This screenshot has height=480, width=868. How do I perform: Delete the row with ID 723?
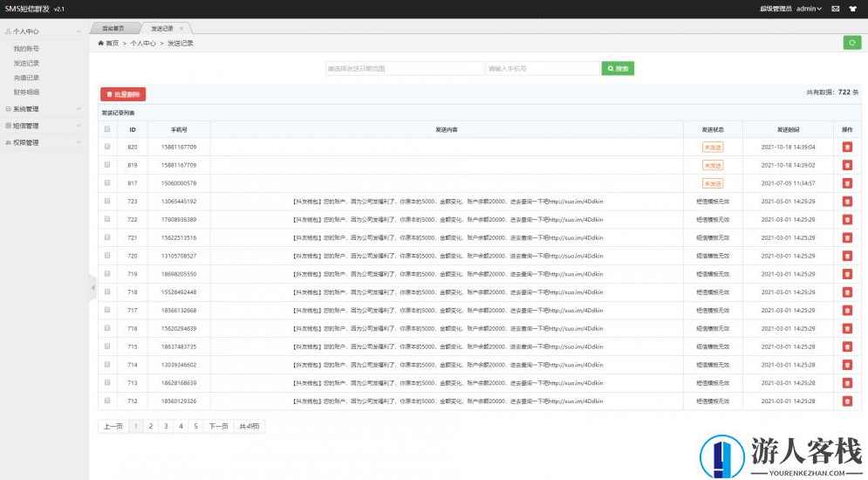[846, 202]
